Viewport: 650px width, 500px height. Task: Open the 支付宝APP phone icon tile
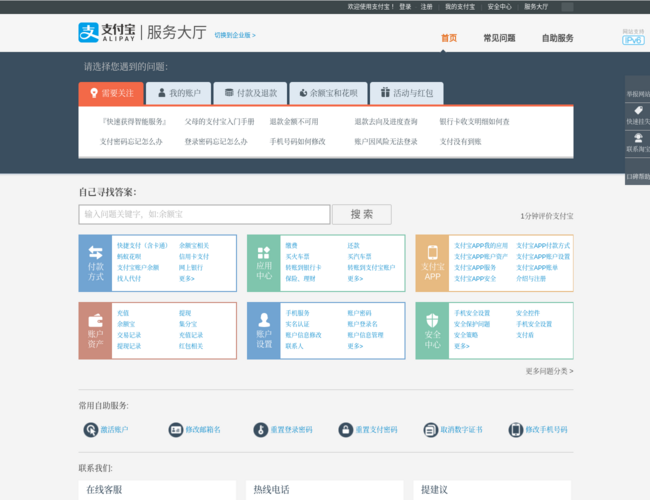click(x=432, y=263)
